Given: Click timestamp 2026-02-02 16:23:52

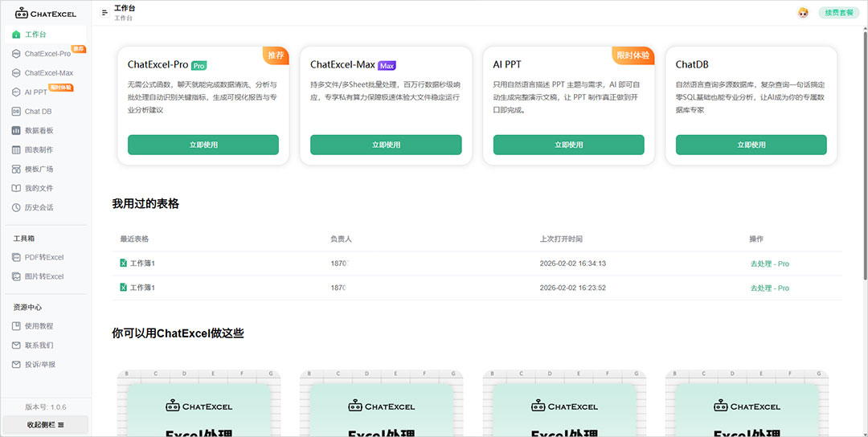Looking at the screenshot, I should (572, 288).
